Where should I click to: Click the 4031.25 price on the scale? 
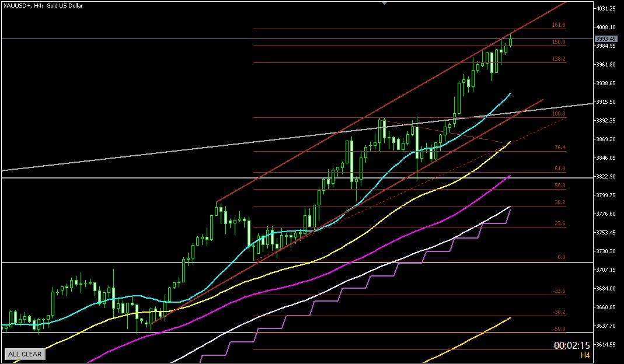(x=606, y=8)
